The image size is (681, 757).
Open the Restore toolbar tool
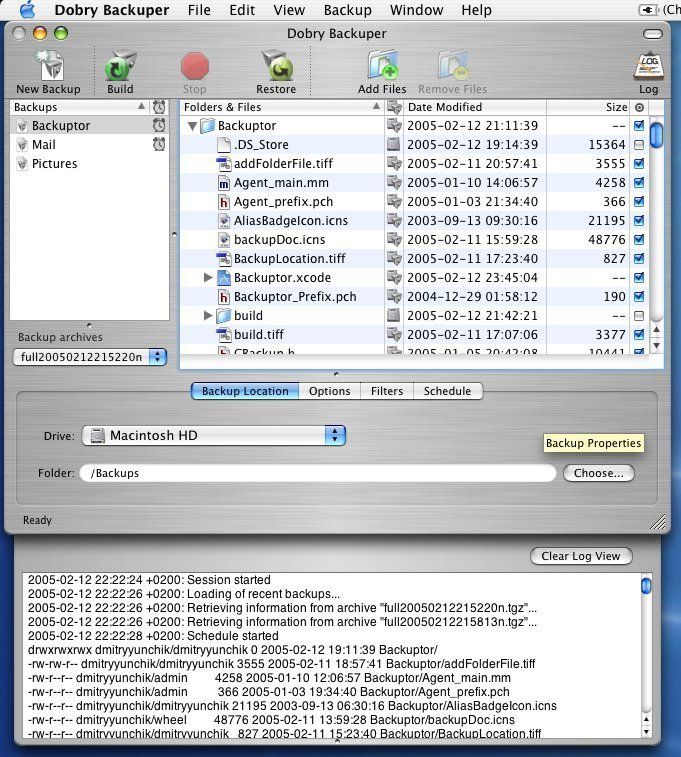point(277,66)
